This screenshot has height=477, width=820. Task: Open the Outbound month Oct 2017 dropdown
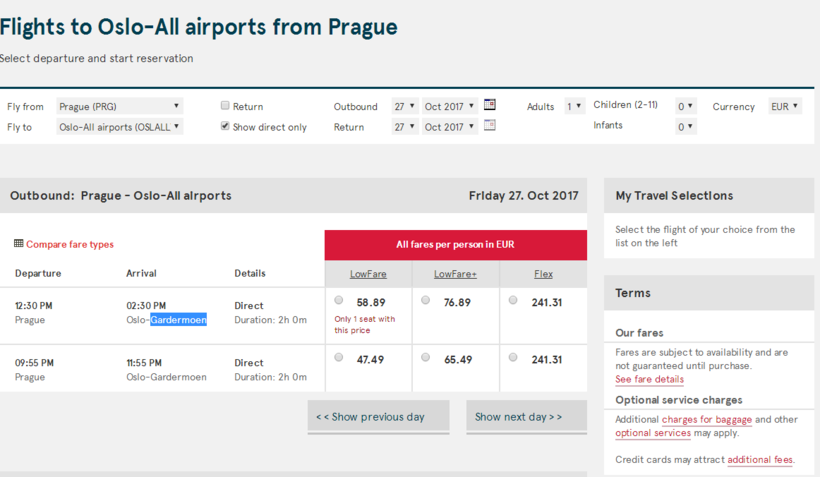450,106
